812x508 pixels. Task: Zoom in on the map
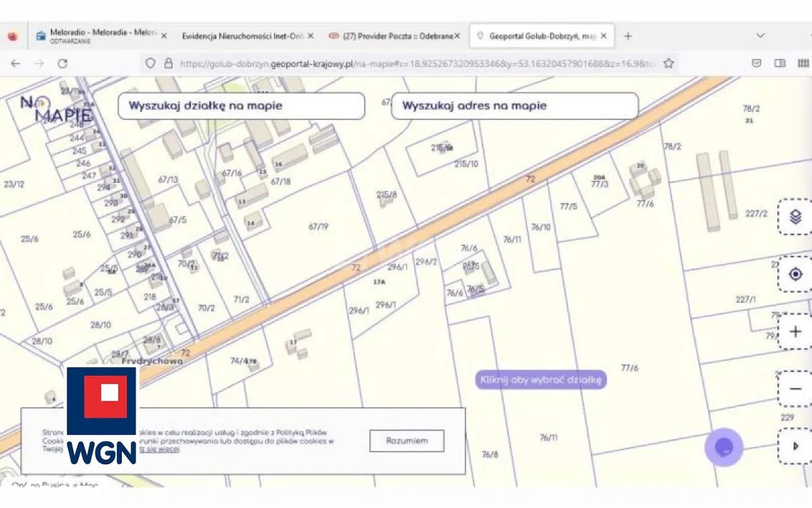[x=796, y=331]
